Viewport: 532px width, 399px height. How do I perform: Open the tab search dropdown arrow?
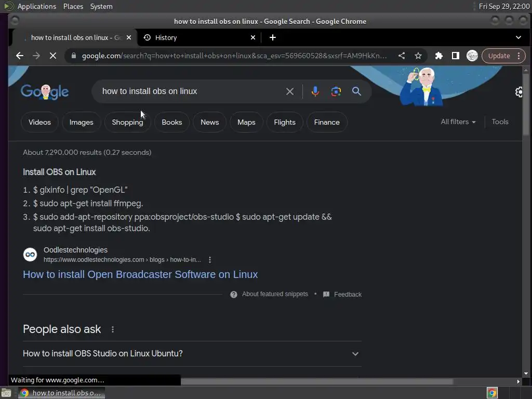518,37
